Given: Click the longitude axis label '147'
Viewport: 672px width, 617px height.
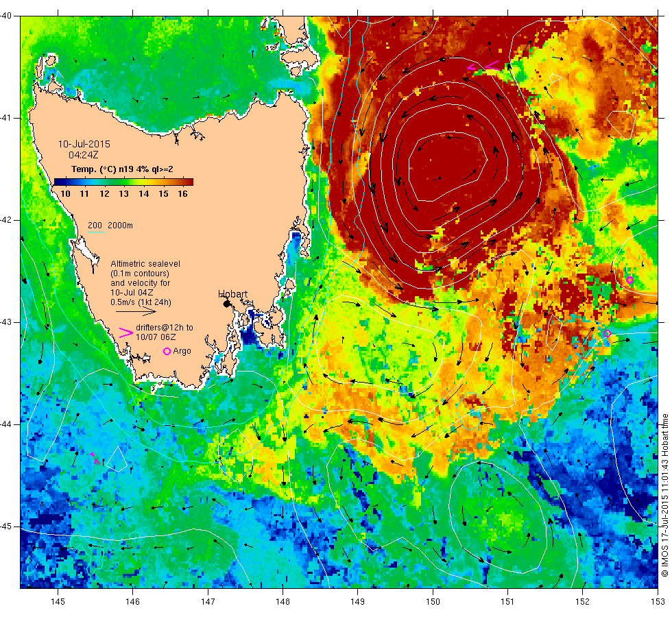Looking at the screenshot, I should click(208, 602).
